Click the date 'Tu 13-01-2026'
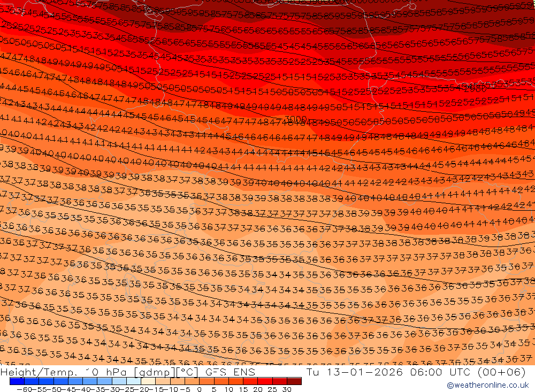 point(355,372)
